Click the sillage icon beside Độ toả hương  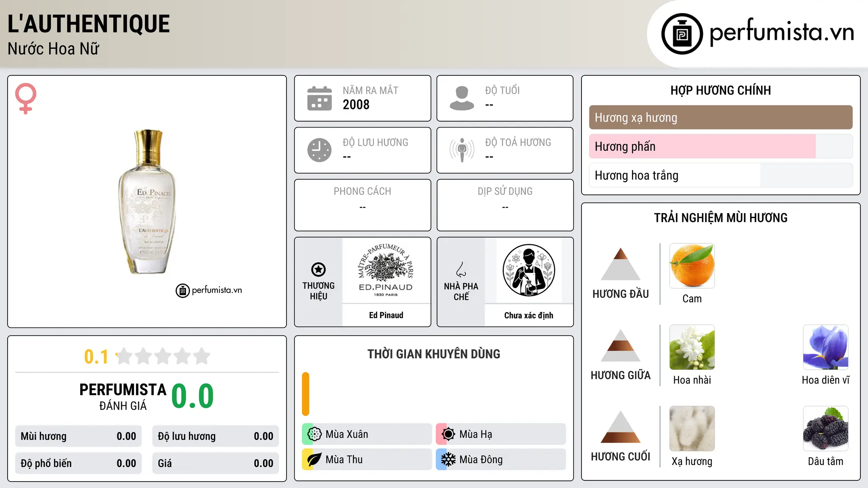[x=462, y=150]
